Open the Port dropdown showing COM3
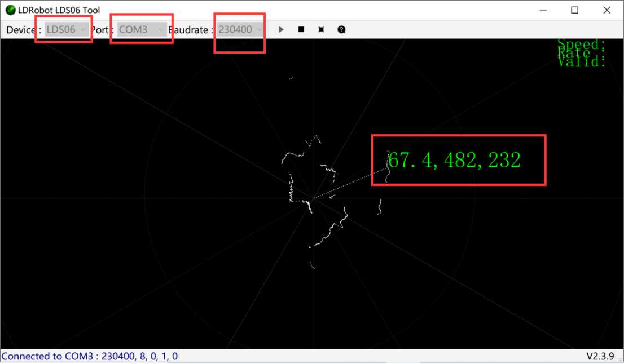The height and width of the screenshot is (364, 624). pos(142,29)
